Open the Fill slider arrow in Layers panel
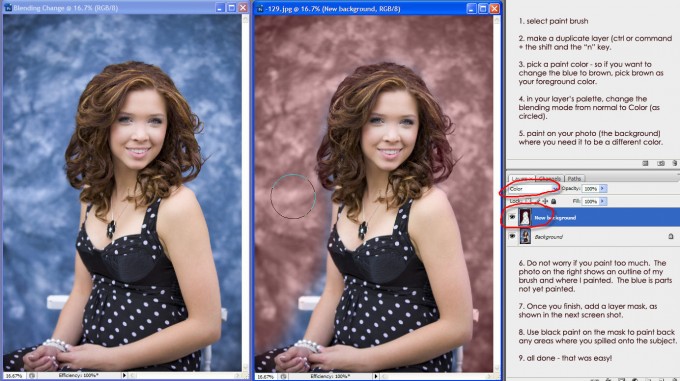Viewport: 680px width, 381px height. click(x=603, y=201)
